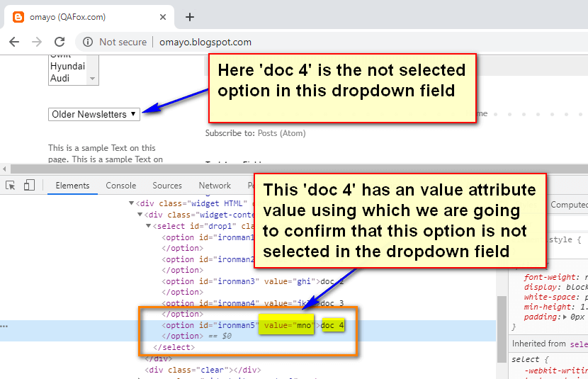The image size is (588, 379).
Task: Reload the omayo page
Action: [60, 42]
